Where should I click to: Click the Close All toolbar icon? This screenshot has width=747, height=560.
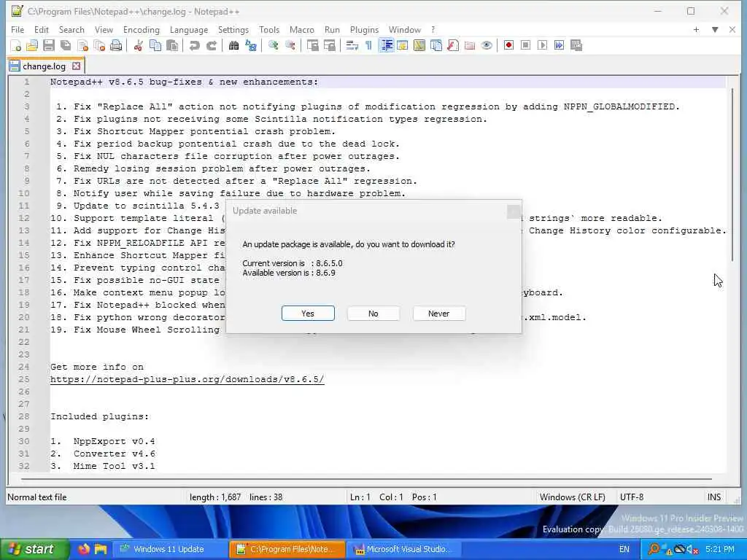coord(99,46)
